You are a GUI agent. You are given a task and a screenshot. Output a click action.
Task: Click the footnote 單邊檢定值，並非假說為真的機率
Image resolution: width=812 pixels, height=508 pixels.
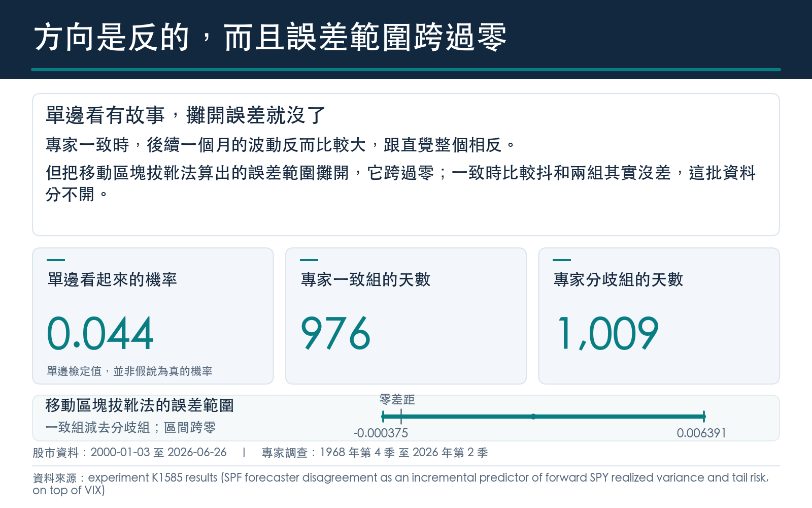click(129, 371)
